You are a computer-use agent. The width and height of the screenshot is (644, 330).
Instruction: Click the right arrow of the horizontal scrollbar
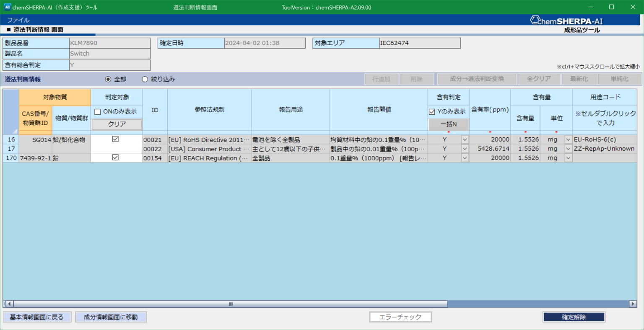(633, 304)
